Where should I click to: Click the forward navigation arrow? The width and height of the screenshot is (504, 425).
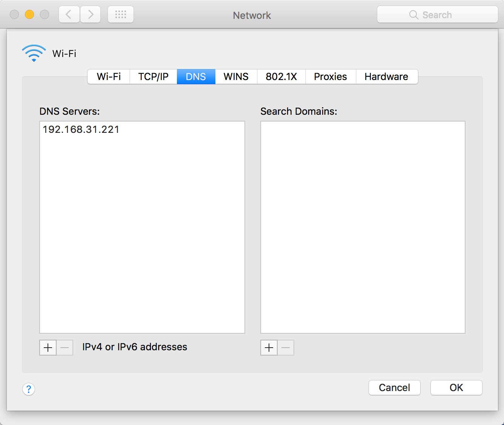click(90, 14)
